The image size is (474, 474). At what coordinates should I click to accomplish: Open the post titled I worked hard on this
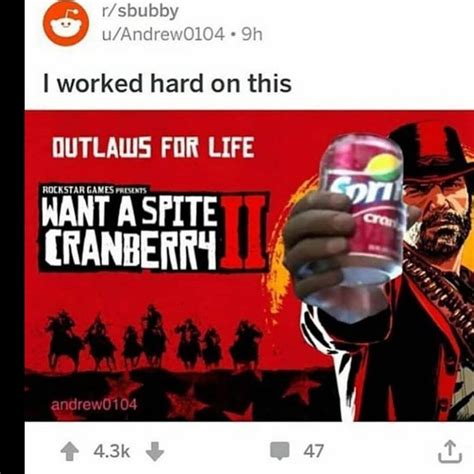[167, 83]
